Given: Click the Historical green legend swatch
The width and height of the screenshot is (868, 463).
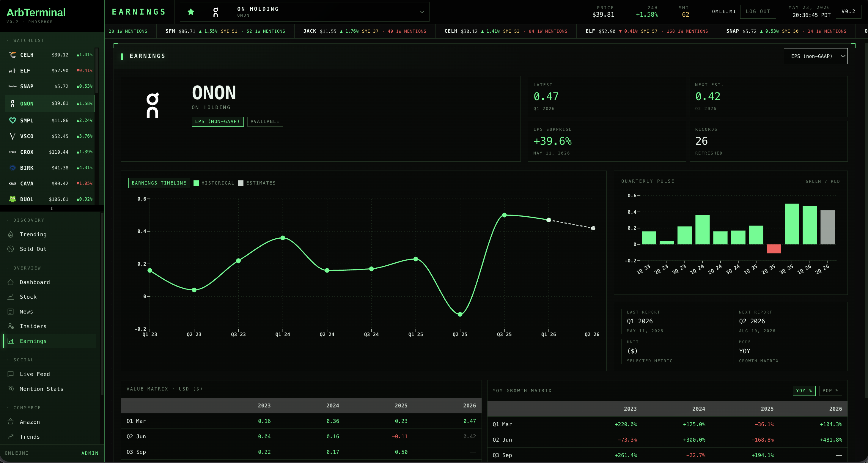Looking at the screenshot, I should click(196, 183).
